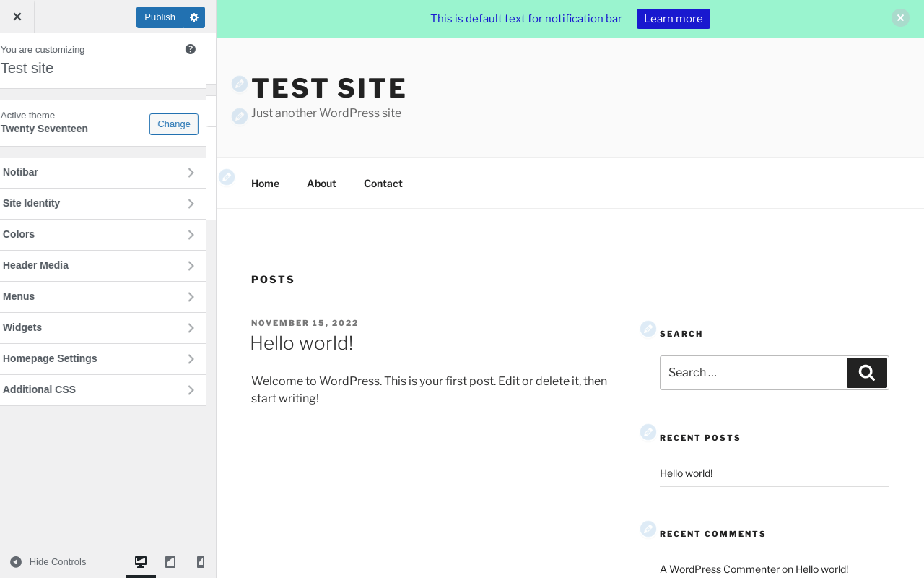
Task: Close the Customizer with the X icon
Action: point(17,17)
